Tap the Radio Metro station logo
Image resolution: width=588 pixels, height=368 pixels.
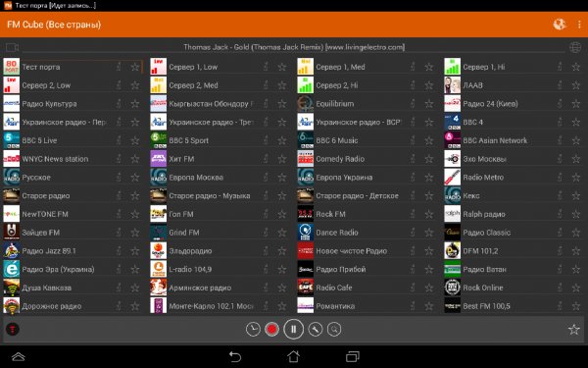[452, 177]
